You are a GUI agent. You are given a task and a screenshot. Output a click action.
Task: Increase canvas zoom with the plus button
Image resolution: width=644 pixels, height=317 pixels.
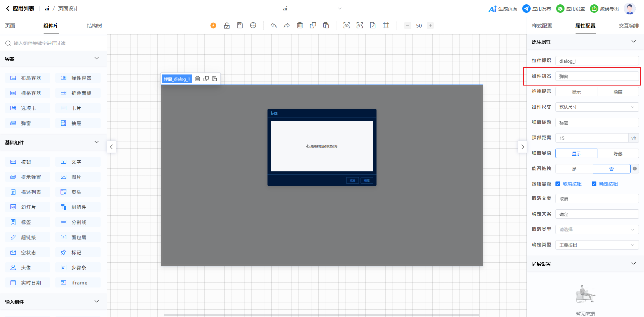coord(430,25)
